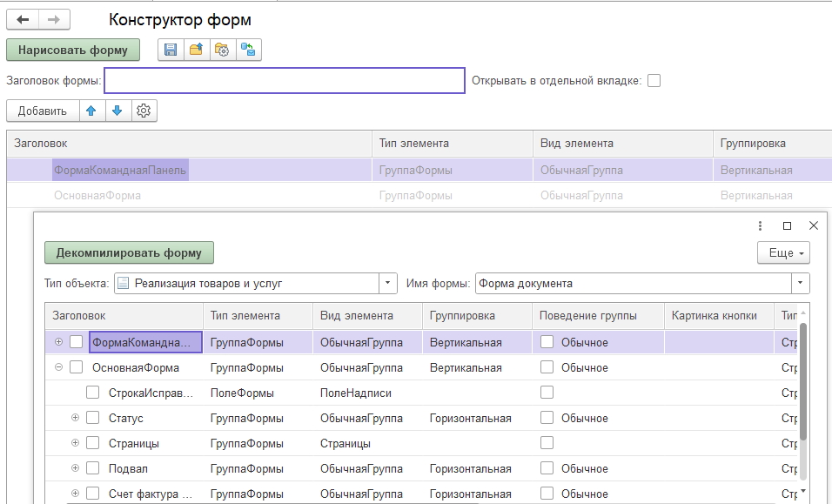Click the folder with up arrow icon
The image size is (832, 504).
pos(196,50)
